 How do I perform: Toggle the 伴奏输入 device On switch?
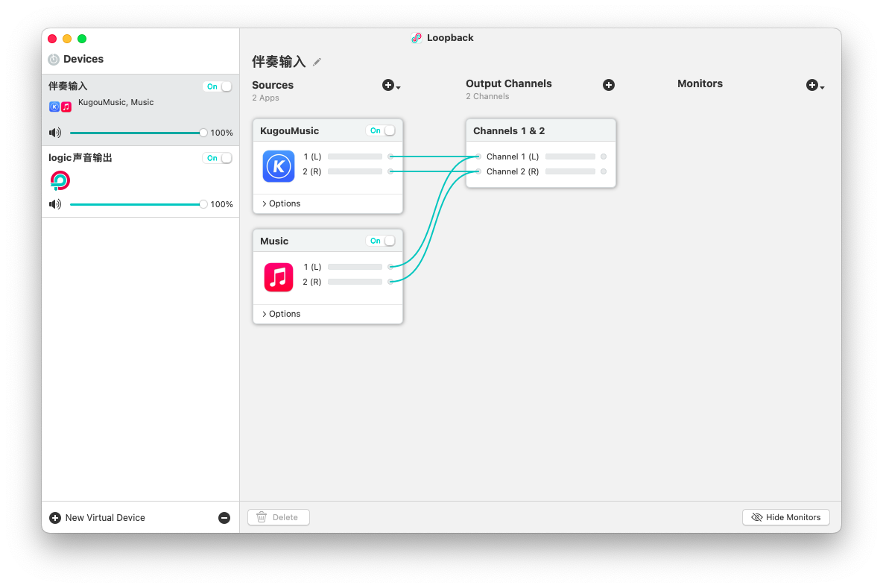[x=218, y=86]
